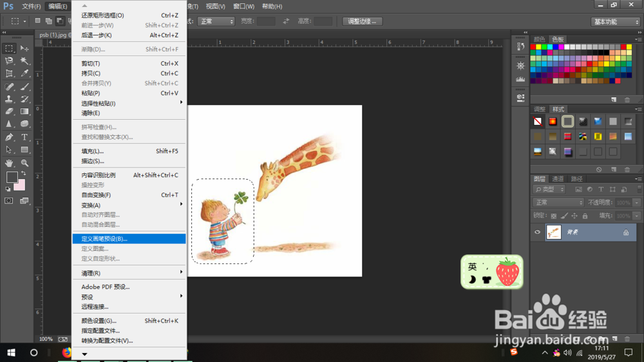Choose 描边(S)... menu entry
Viewport: 644px width, 362px height.
(x=129, y=161)
